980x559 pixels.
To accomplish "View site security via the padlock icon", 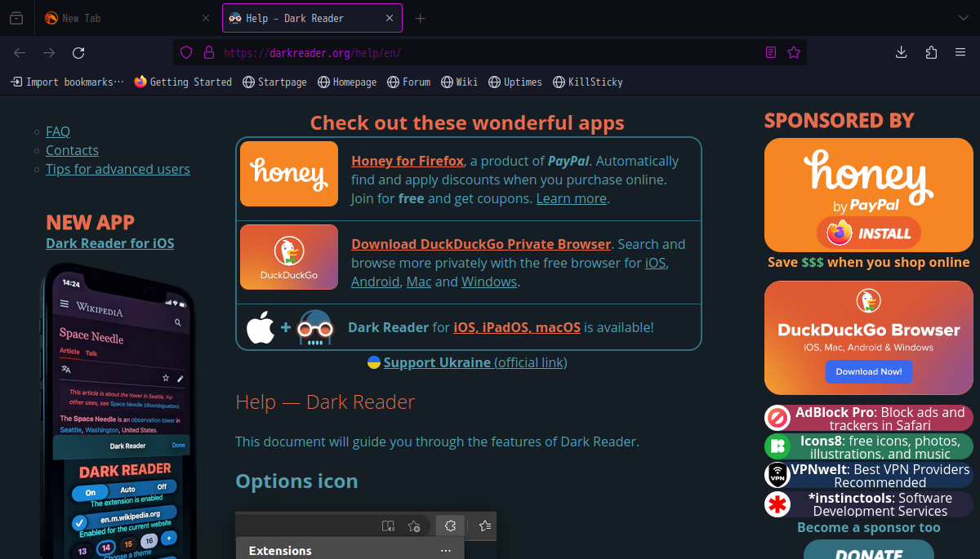I will (x=208, y=52).
